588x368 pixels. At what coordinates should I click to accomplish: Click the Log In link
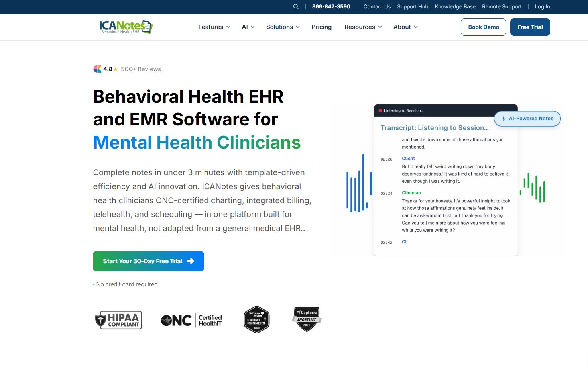(542, 6)
